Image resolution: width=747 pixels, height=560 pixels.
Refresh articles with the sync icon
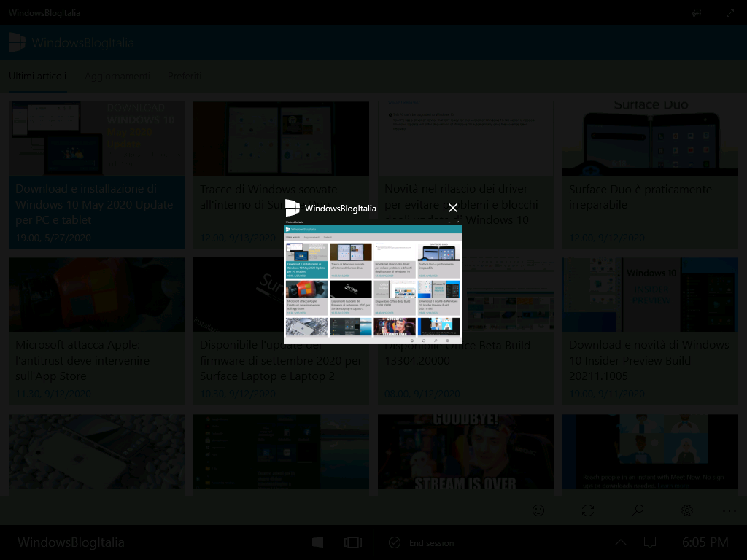point(588,510)
